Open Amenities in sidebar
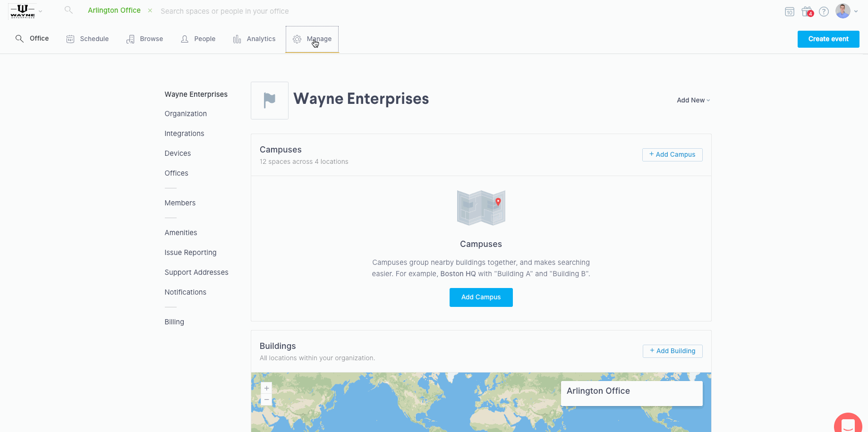This screenshot has height=432, width=868. click(181, 233)
